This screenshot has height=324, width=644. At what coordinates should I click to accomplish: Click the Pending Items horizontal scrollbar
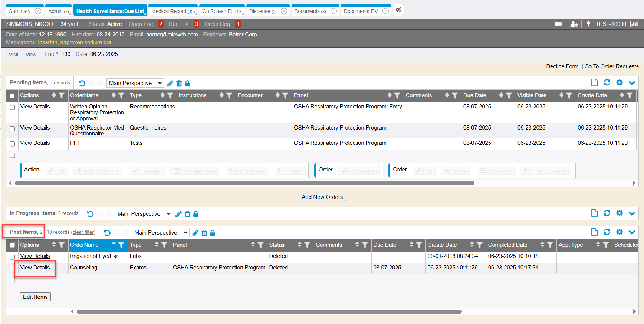pyautogui.click(x=244, y=183)
